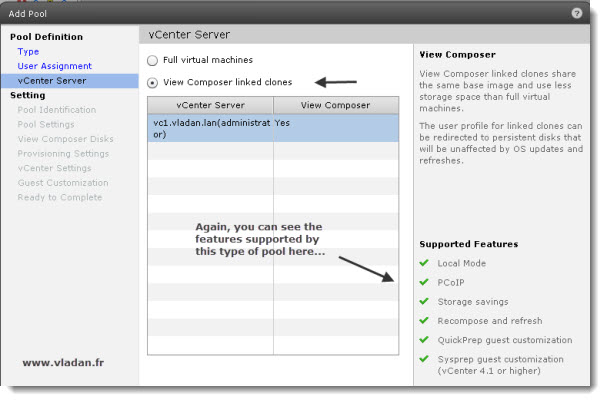The image size is (605, 401).
Task: Sort by the View Composer column header
Action: (335, 104)
